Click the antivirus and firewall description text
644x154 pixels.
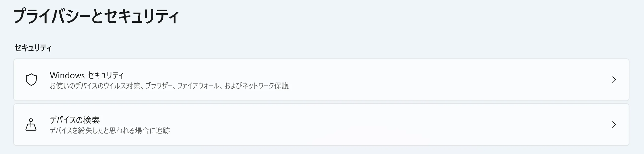click(170, 86)
